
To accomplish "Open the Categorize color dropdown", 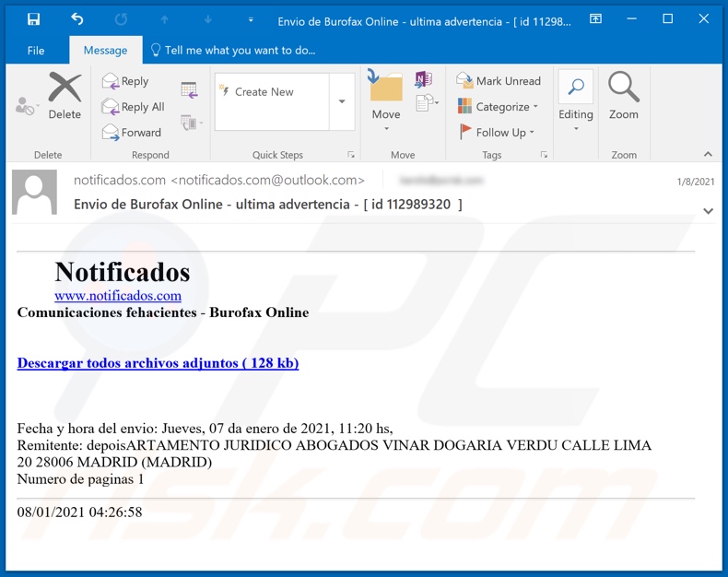I will [x=498, y=107].
